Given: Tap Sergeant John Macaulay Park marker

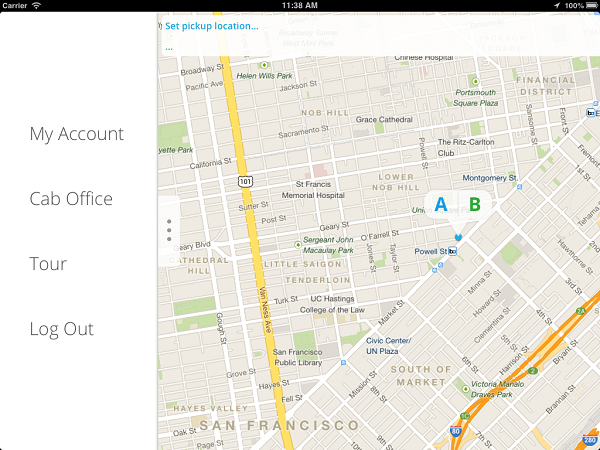Looking at the screenshot, I should point(298,245).
